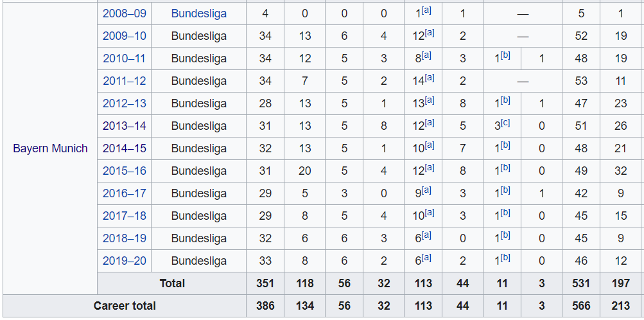Image resolution: width=644 pixels, height=320 pixels.
Task: Open the 2008–09 season link
Action: tap(124, 13)
